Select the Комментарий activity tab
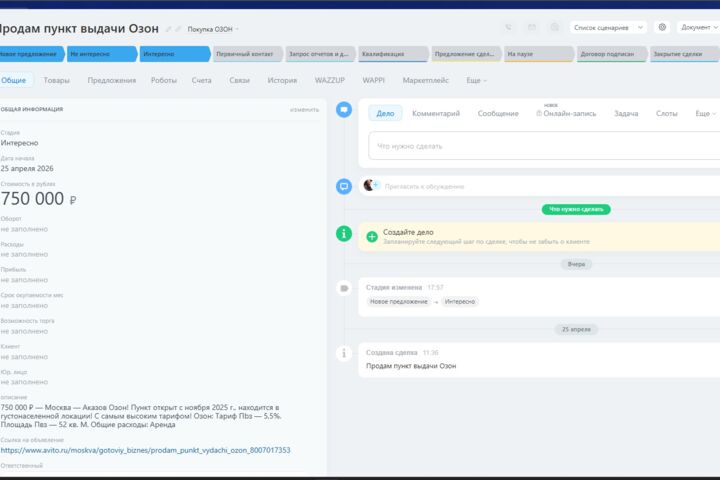 point(436,113)
